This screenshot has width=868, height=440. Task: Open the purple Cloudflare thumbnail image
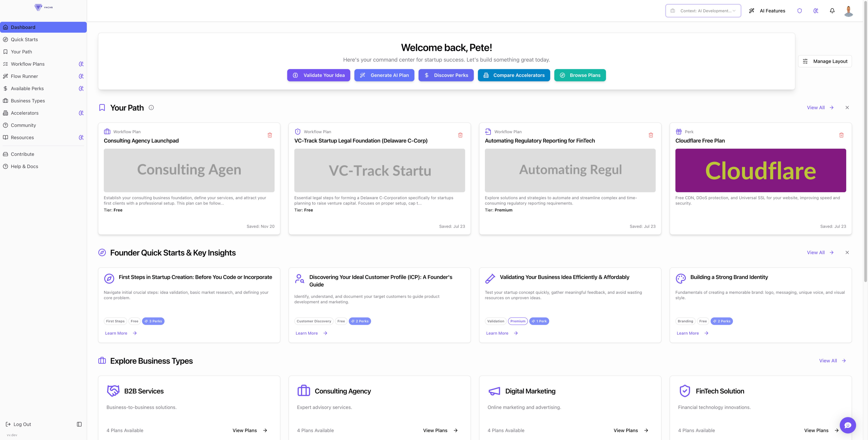tap(760, 170)
